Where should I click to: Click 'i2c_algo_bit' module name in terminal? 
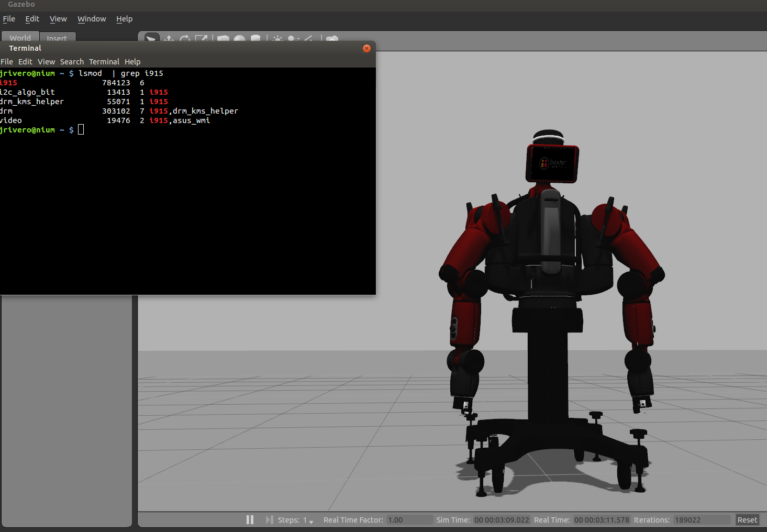coord(27,92)
